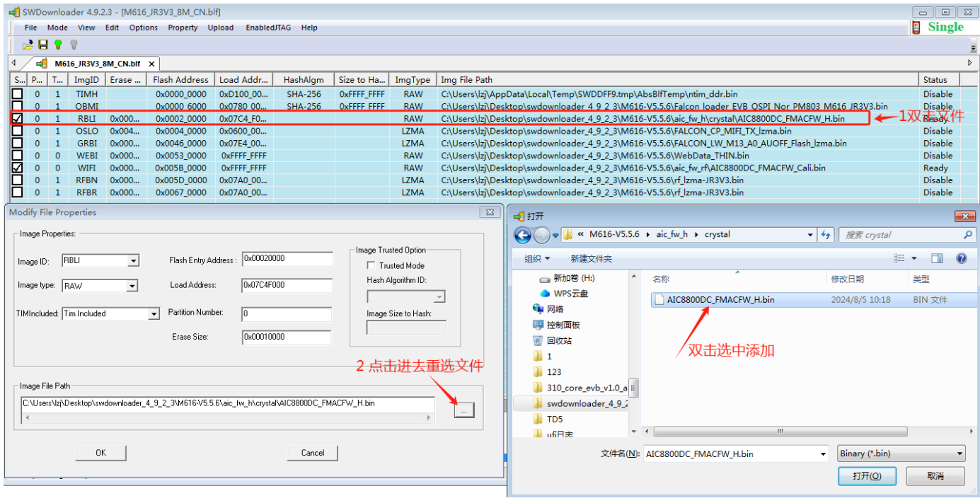This screenshot has height=503, width=980.
Task: Toggle the checkbox of the GRBI row
Action: [x=18, y=143]
